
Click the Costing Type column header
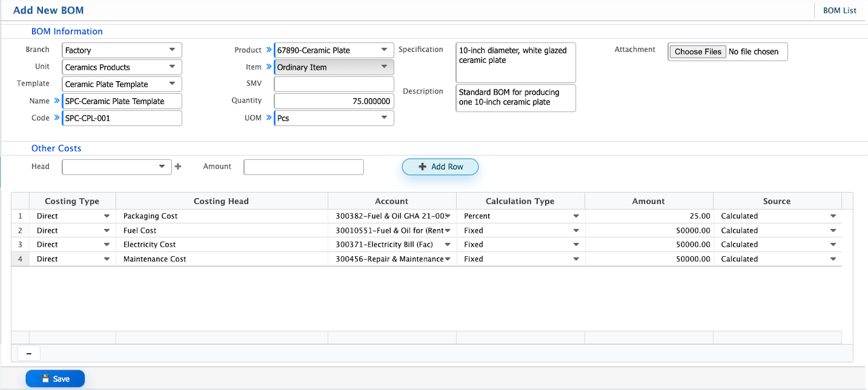click(72, 201)
